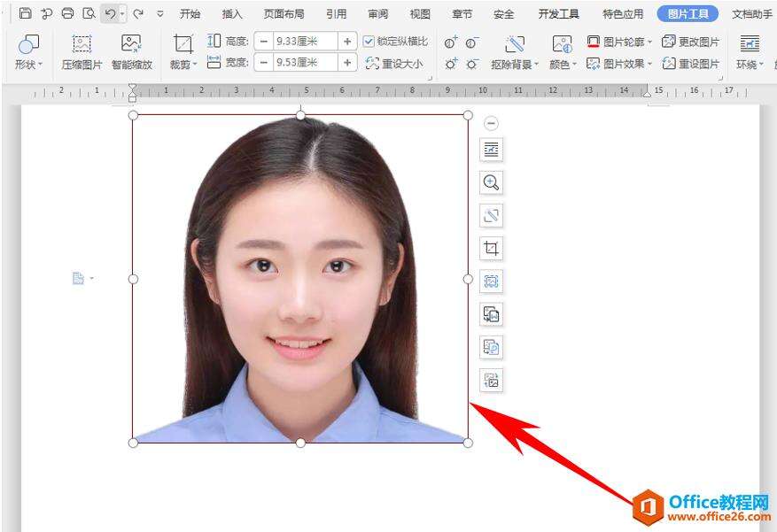Click picture-to-document convert icon on floating toolbar
The image size is (777, 532).
pos(491,314)
